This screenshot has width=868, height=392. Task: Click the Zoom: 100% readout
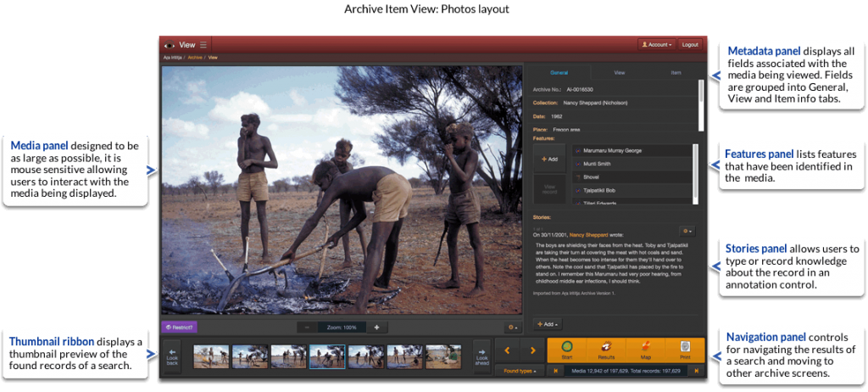click(x=342, y=328)
